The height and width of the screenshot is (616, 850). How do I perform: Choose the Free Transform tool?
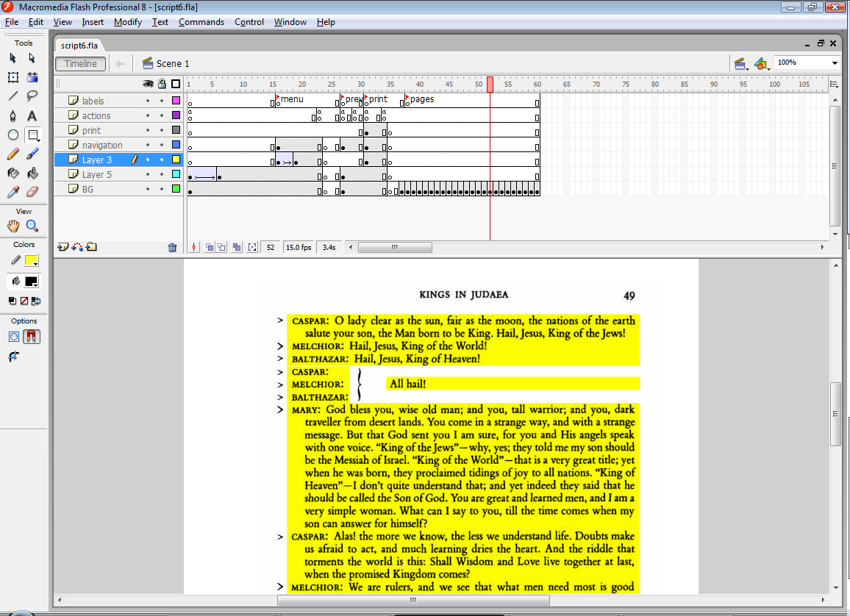[13, 77]
